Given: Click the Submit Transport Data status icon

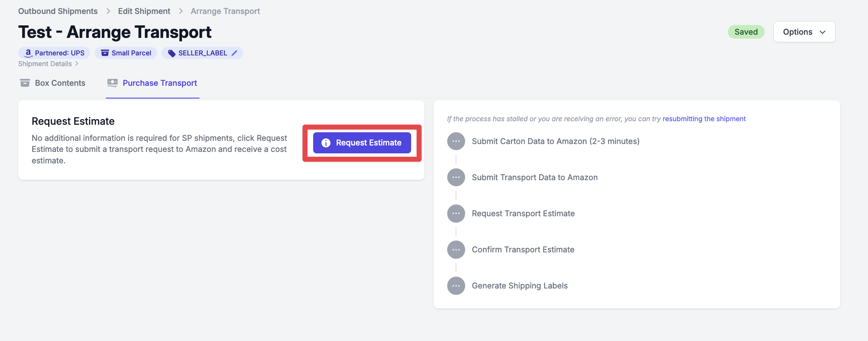Looking at the screenshot, I should click(x=456, y=177).
